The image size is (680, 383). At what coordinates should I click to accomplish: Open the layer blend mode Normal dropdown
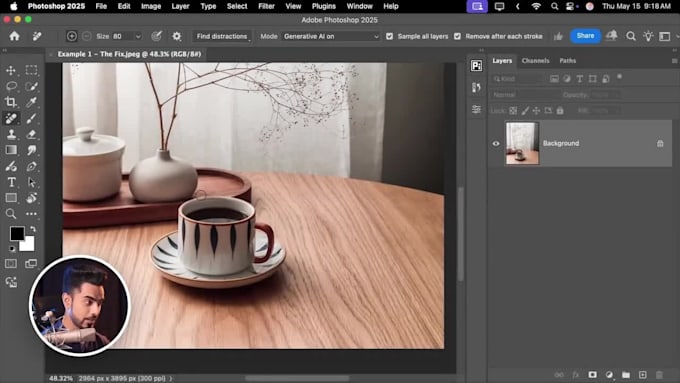pos(525,95)
